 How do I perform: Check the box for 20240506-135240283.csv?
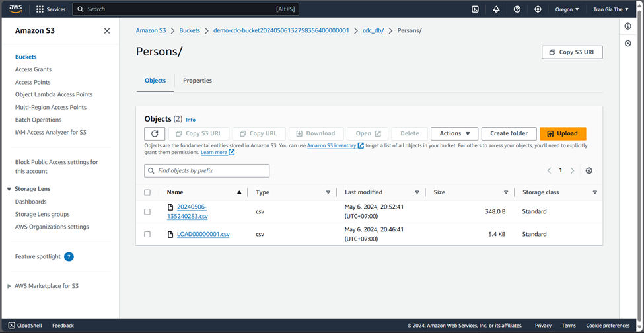coord(147,212)
